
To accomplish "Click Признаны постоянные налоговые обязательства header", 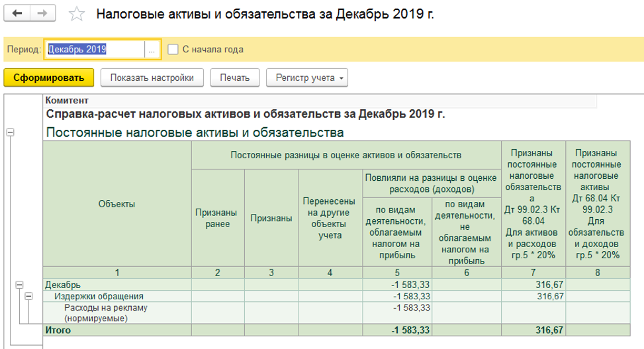I will (x=533, y=204).
